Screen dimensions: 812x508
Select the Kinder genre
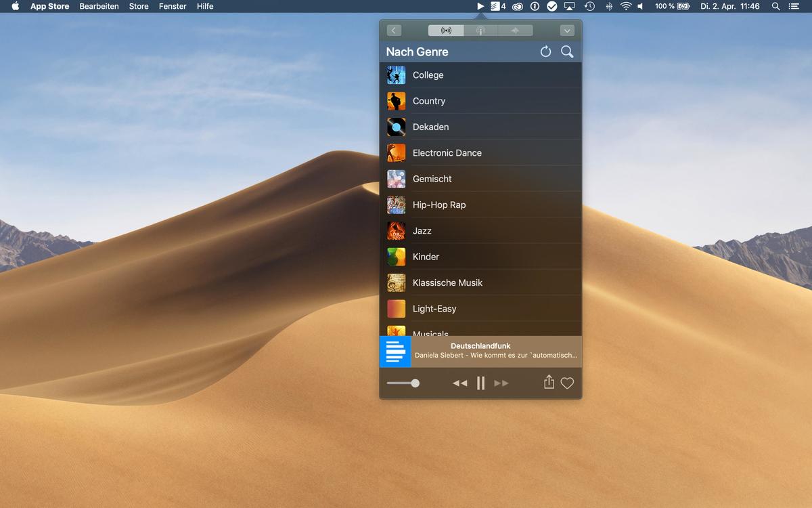click(x=480, y=257)
